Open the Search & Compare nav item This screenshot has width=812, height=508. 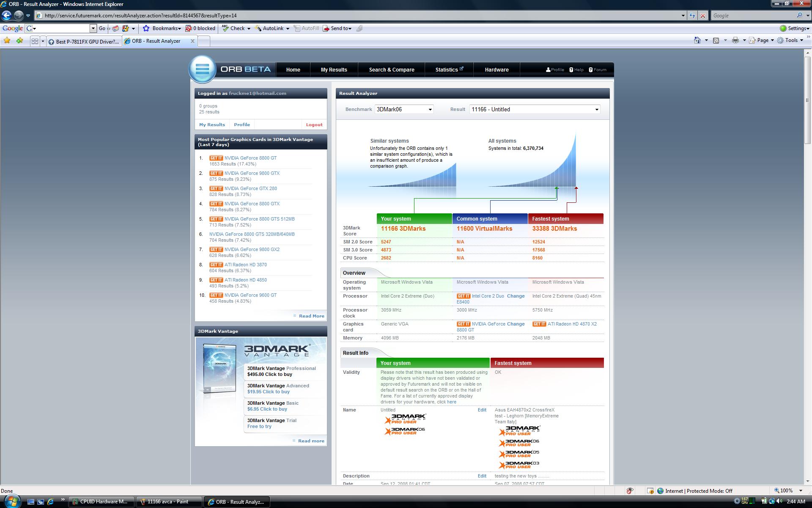(x=392, y=70)
